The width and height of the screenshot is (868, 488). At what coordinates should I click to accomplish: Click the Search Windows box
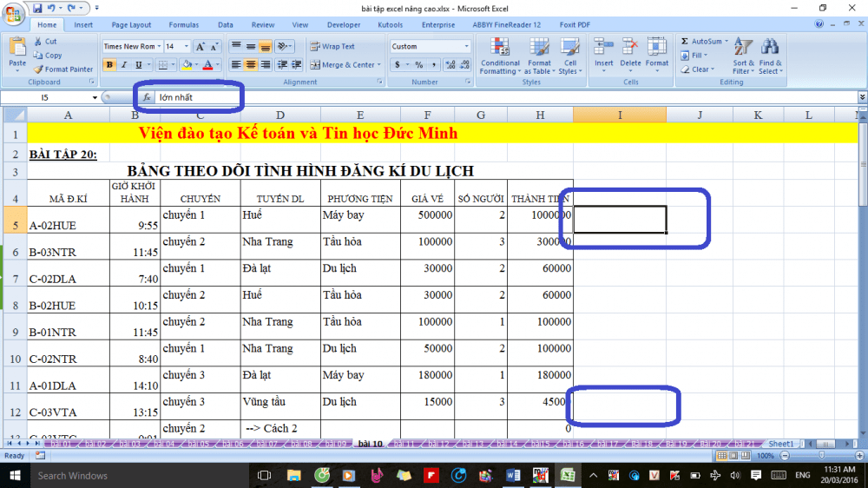click(141, 475)
